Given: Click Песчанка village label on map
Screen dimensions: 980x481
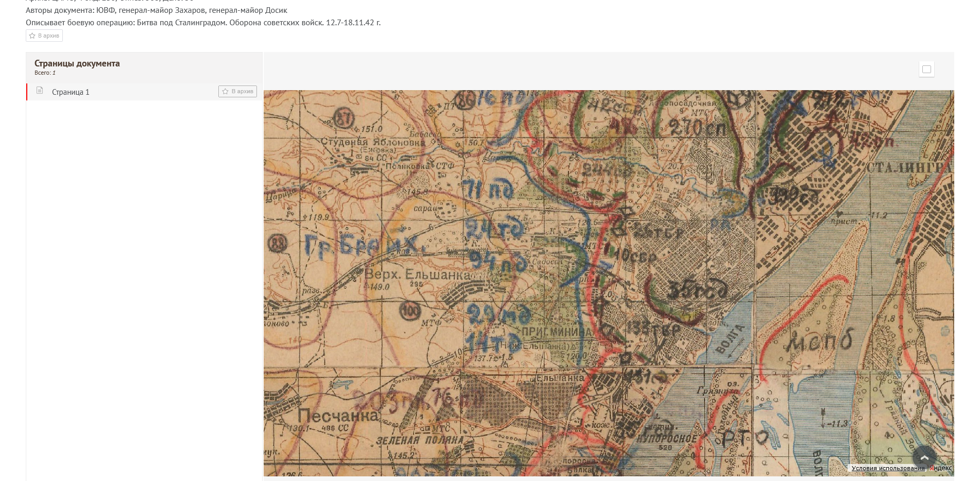Looking at the screenshot, I should coord(338,415).
